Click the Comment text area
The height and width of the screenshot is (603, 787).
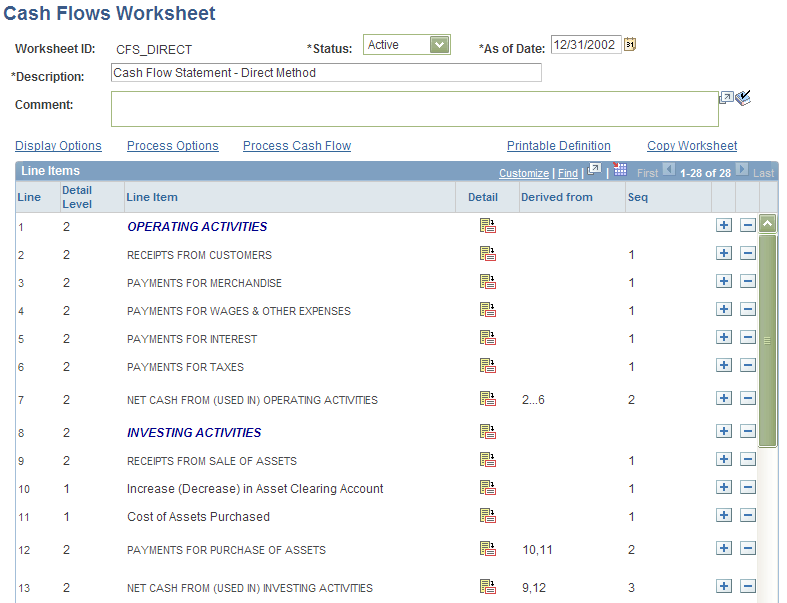click(x=415, y=109)
